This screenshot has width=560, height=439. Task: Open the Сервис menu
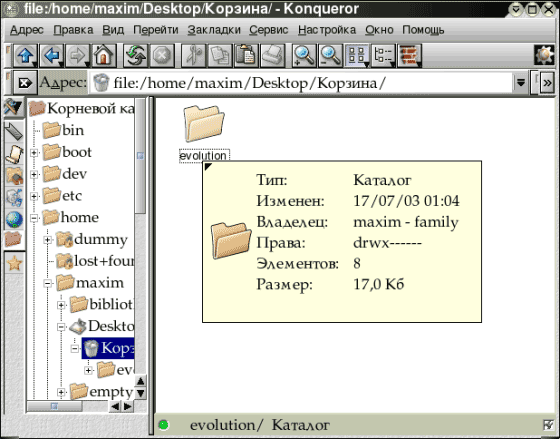[x=269, y=30]
